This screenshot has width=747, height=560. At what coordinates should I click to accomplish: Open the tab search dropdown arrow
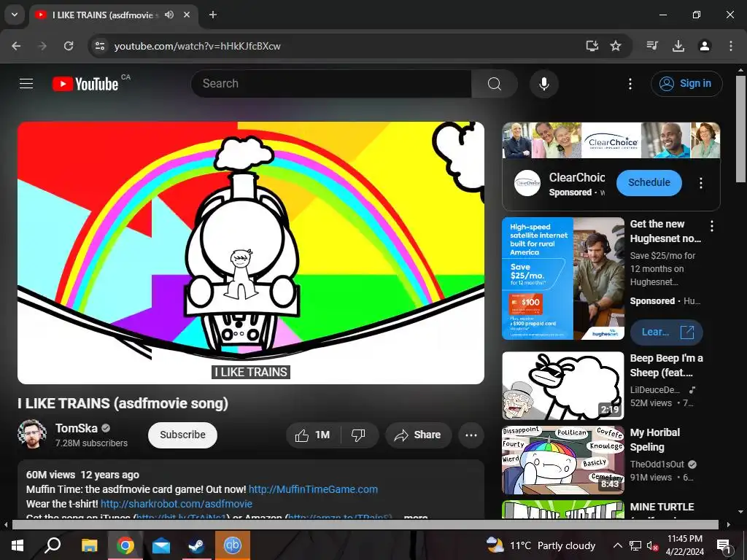[x=15, y=15]
